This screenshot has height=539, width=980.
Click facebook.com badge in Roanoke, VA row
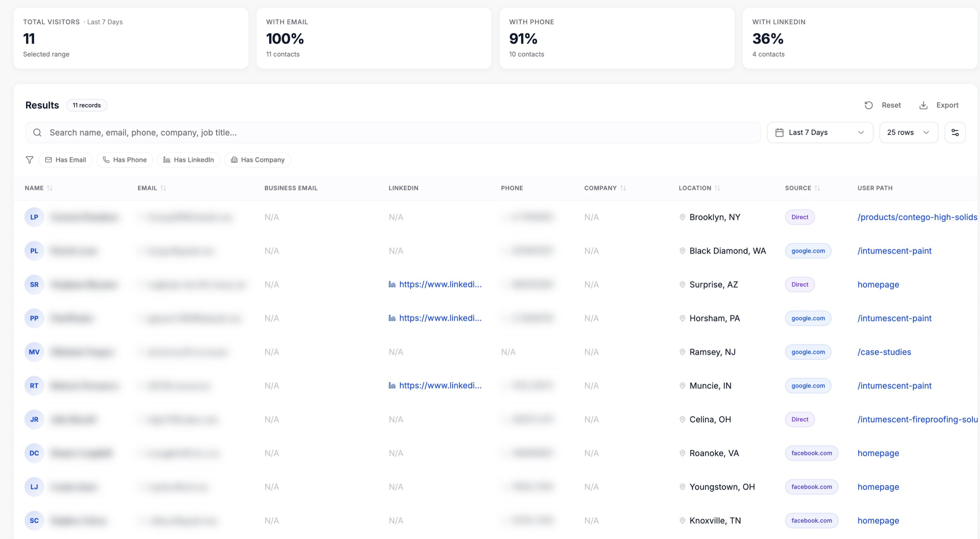click(x=811, y=453)
